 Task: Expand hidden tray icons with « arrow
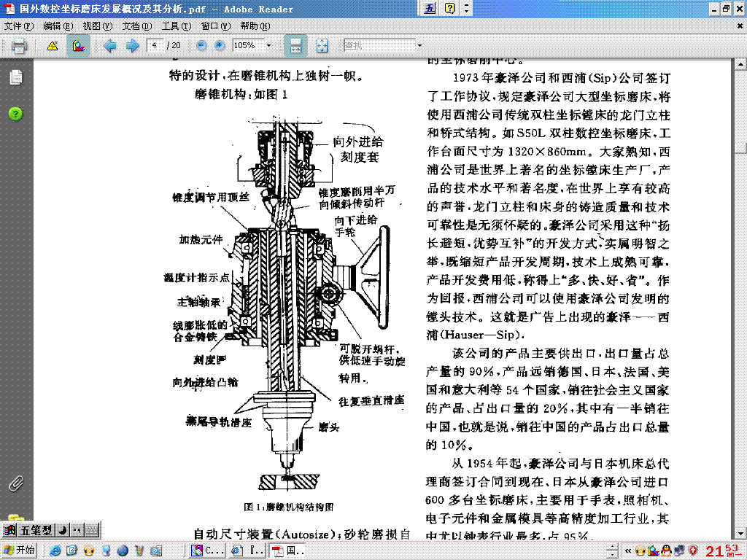coord(628,551)
